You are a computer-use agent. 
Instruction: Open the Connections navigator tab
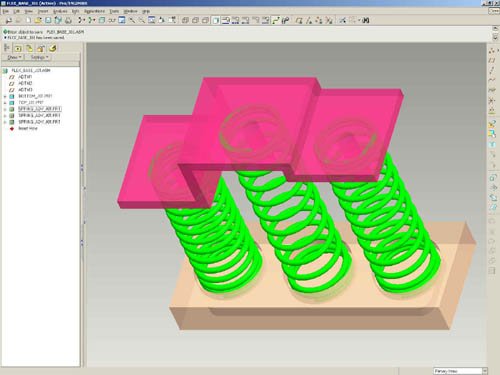(x=52, y=48)
